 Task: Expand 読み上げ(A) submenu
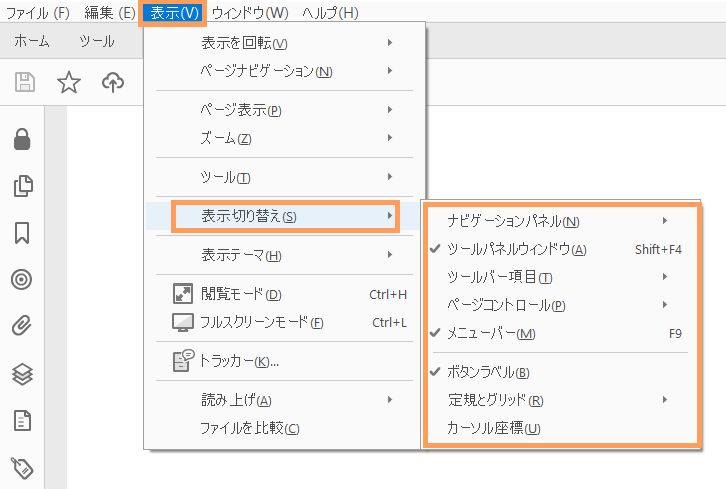click(x=284, y=400)
